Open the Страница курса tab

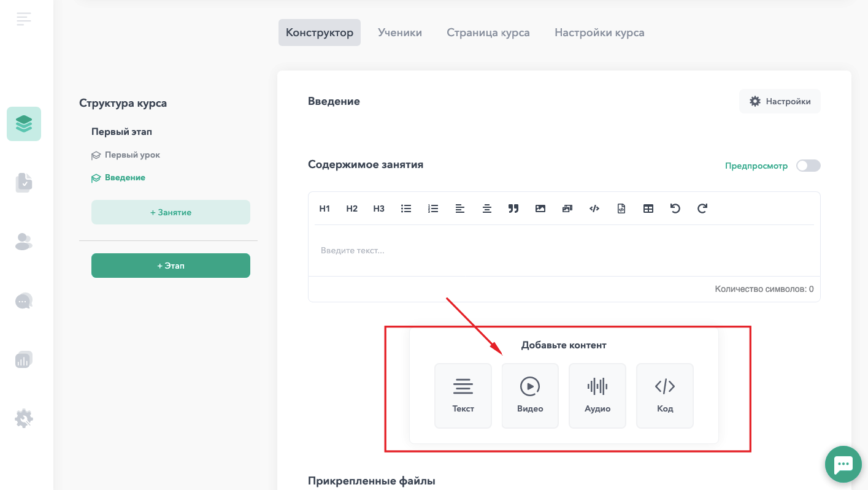click(x=488, y=33)
